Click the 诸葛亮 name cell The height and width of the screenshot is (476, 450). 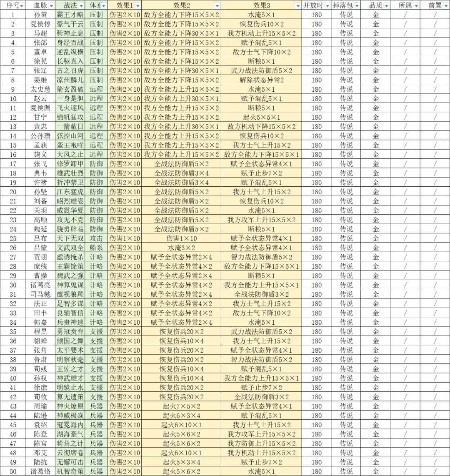pyautogui.click(x=40, y=285)
